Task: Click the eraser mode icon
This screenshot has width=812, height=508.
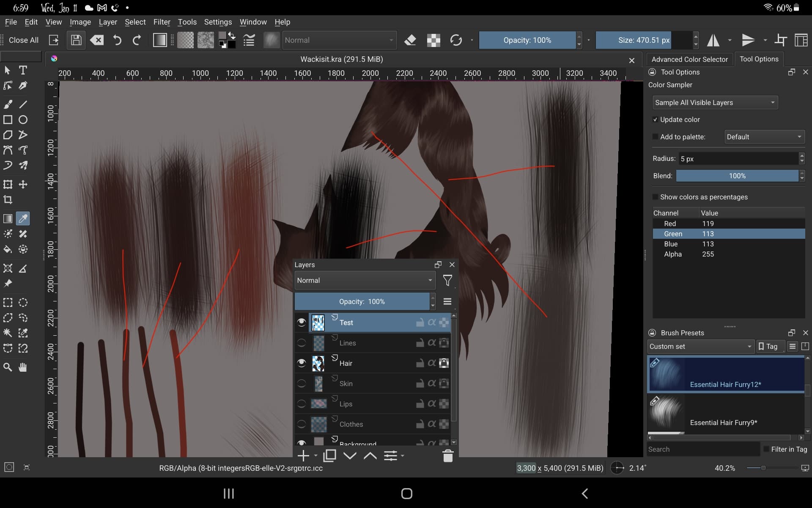Action: tap(410, 40)
